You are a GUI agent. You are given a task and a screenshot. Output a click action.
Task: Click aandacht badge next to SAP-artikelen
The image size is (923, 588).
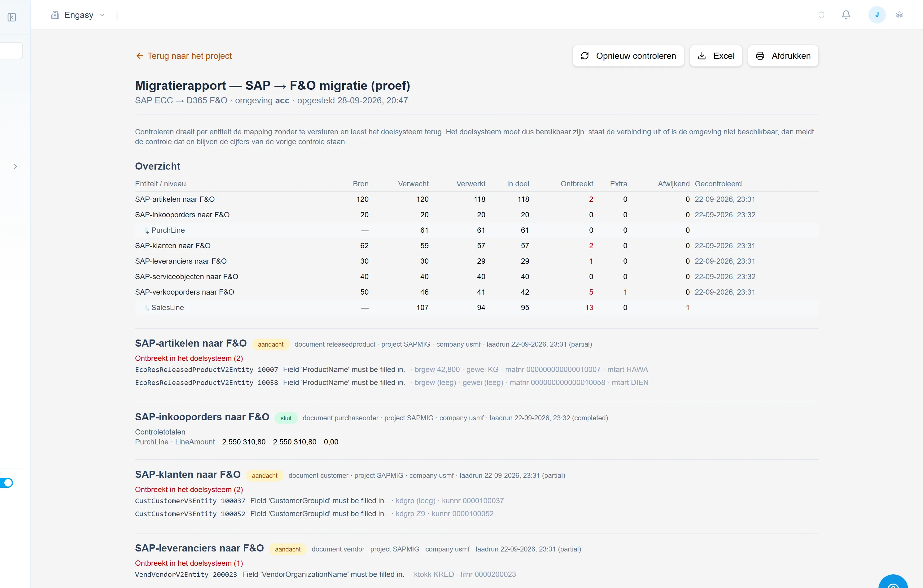[271, 344]
